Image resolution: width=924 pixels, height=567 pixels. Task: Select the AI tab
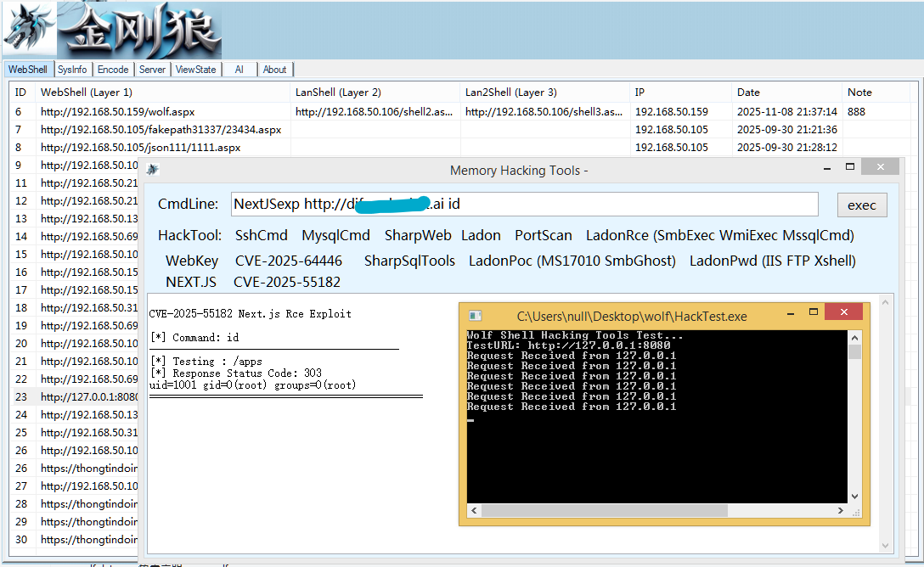click(239, 70)
